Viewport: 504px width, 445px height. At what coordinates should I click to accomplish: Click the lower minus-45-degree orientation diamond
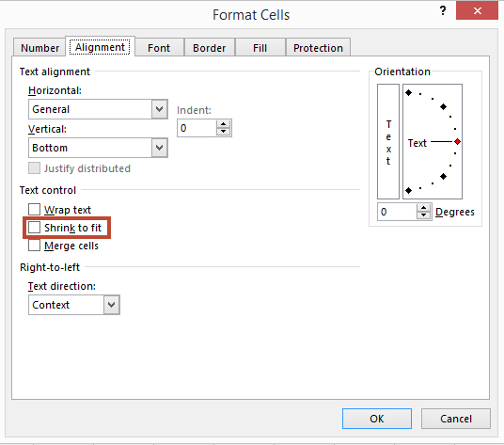[443, 177]
